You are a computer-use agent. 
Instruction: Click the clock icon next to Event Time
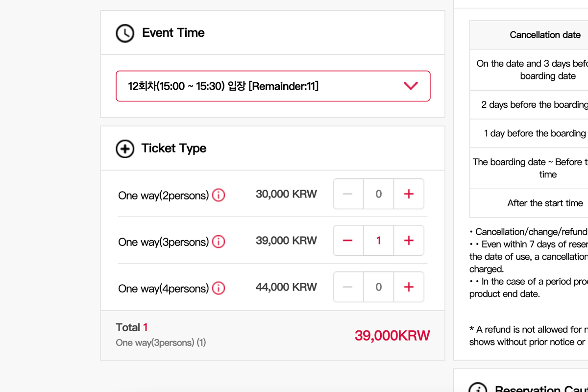(125, 33)
